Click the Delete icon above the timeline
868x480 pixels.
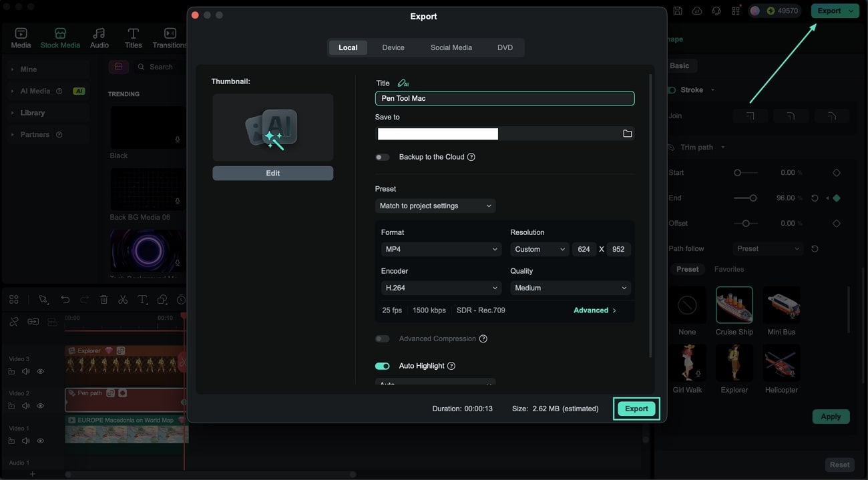tap(104, 299)
